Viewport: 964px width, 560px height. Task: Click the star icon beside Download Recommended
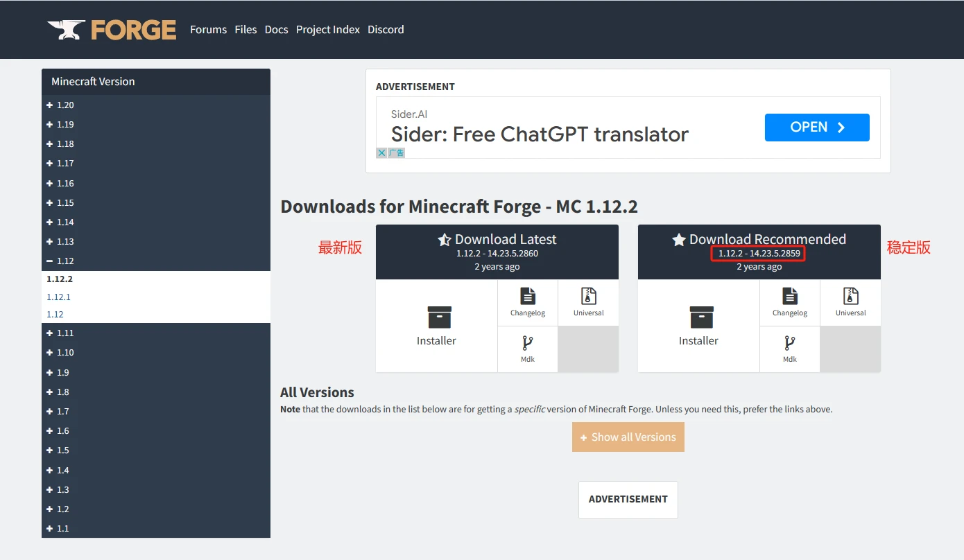(x=679, y=240)
